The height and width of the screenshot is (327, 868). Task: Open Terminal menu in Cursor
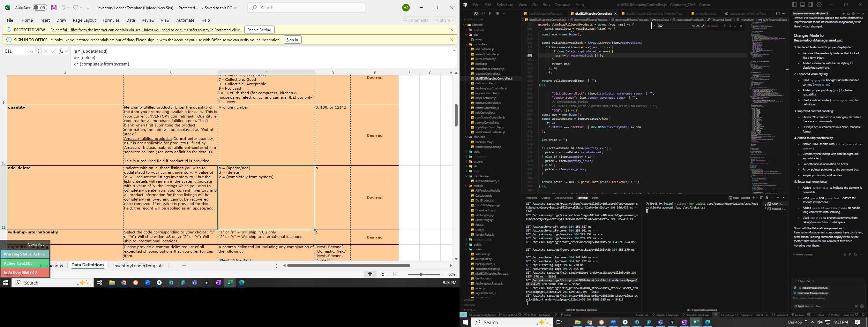pos(562,4)
